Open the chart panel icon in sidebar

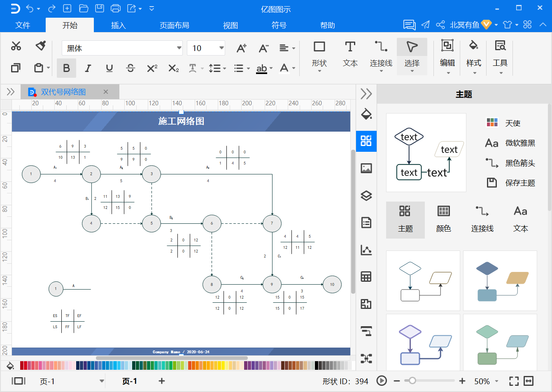point(366,250)
